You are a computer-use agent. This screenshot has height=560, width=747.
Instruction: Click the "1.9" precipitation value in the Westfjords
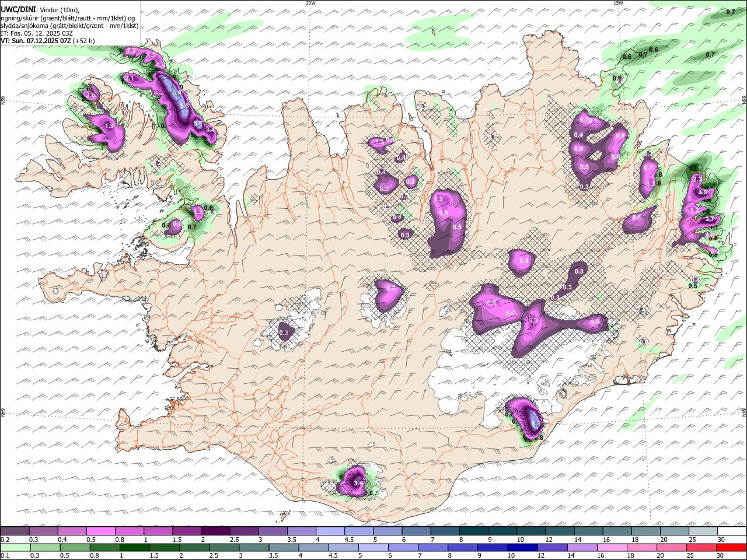[x=109, y=126]
